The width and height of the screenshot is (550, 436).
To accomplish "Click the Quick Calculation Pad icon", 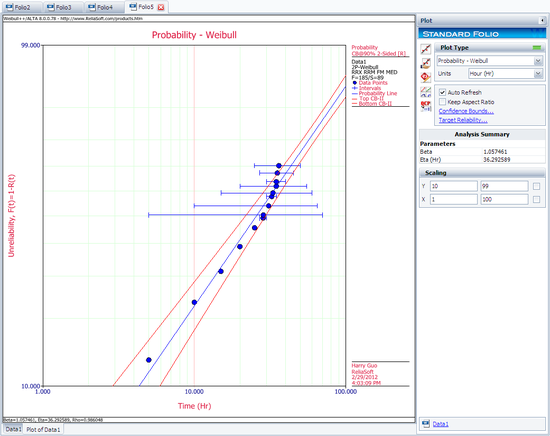I will click(x=426, y=77).
